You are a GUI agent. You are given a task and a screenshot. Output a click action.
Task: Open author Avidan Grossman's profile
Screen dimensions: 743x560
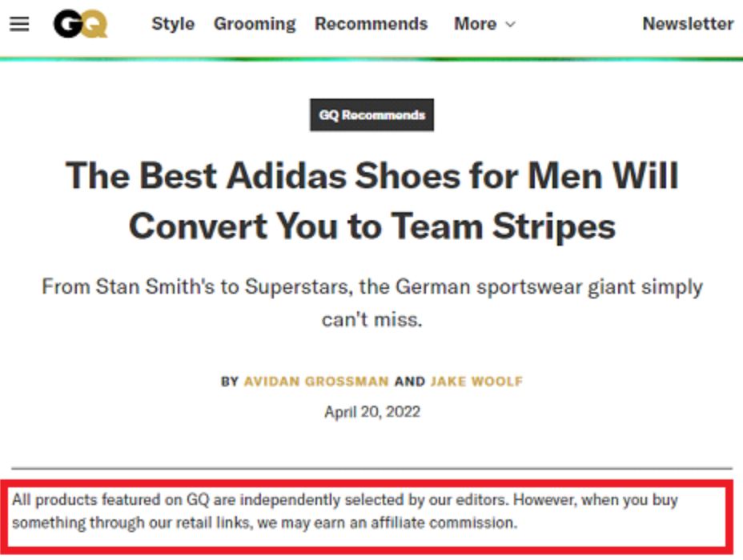[316, 382]
